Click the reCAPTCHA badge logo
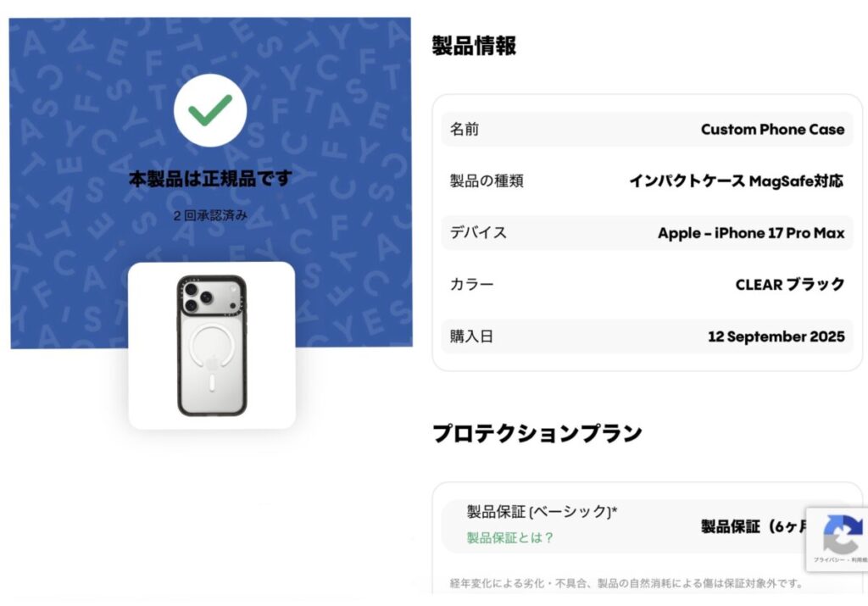Screen dimensions: 868x606 [x=841, y=534]
